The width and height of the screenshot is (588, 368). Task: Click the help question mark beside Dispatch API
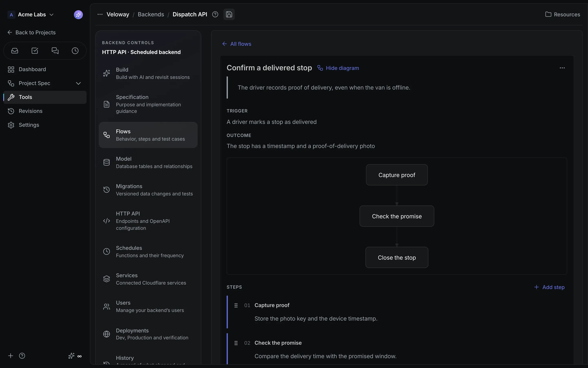point(215,14)
